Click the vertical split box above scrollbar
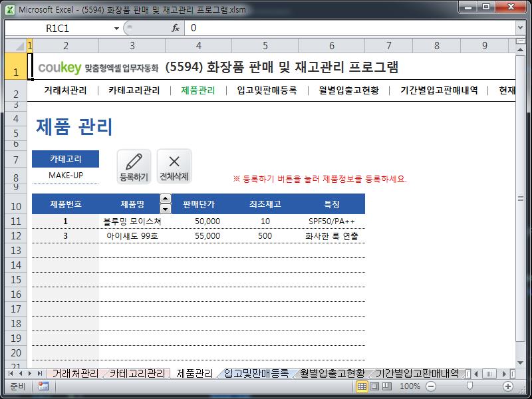Viewport: 532px width, 399px height. [520, 41]
